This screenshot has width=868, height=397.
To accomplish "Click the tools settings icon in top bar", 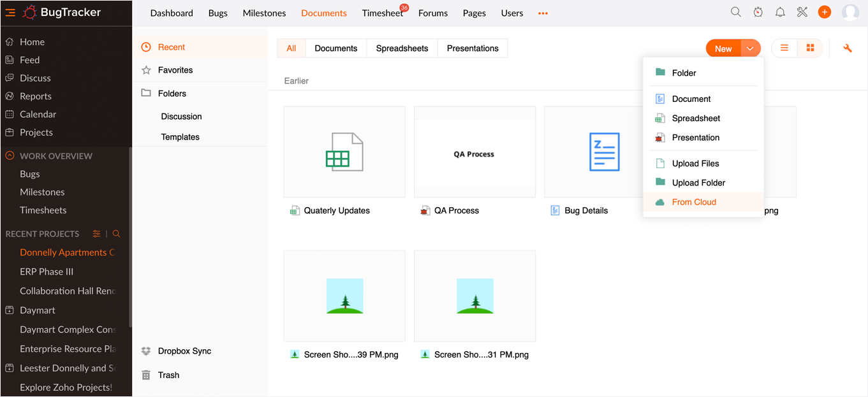I will [x=802, y=12].
